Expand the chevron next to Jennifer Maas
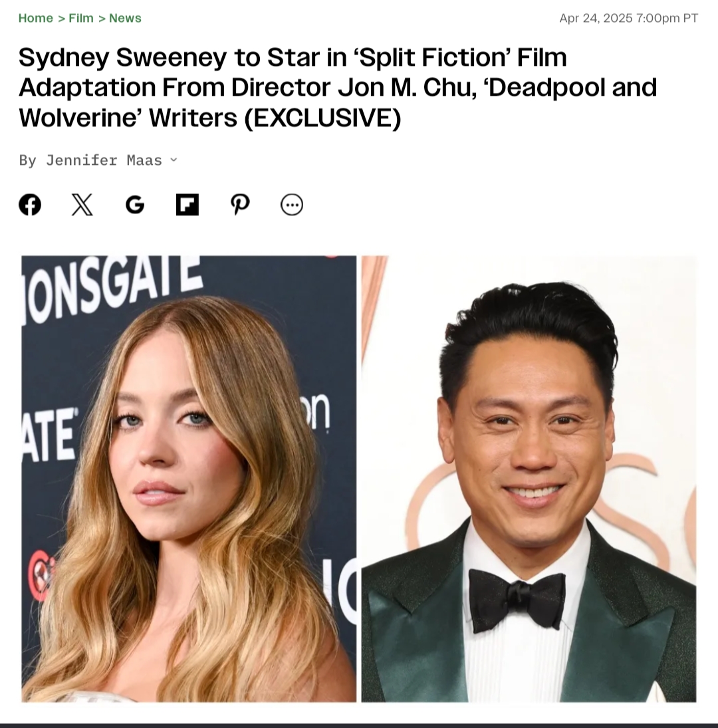 click(174, 160)
